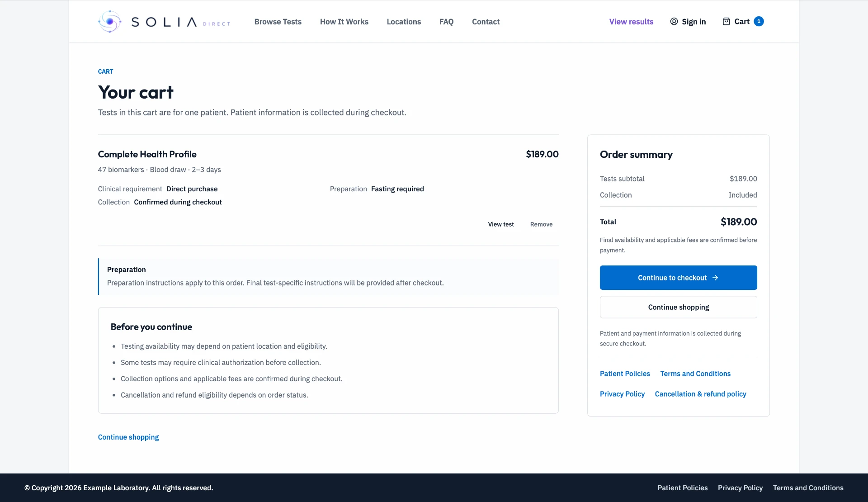Click the Cancellation and refund eligibility bullet

214,395
